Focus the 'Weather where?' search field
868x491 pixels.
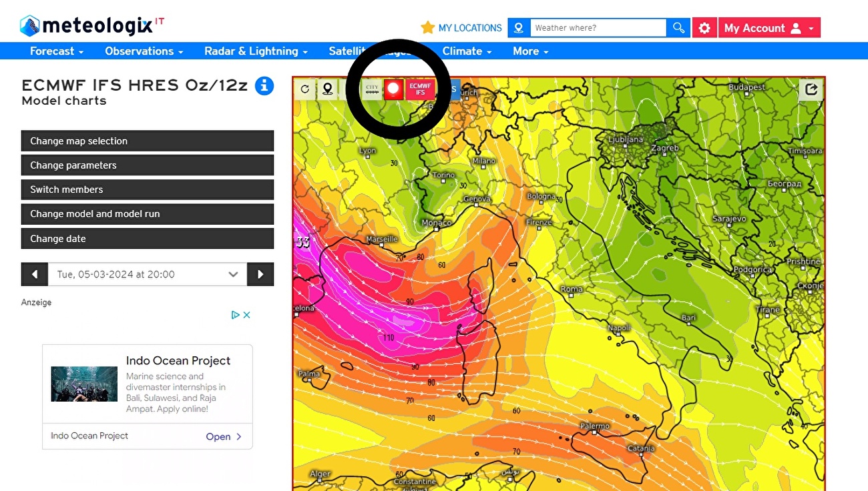point(598,28)
